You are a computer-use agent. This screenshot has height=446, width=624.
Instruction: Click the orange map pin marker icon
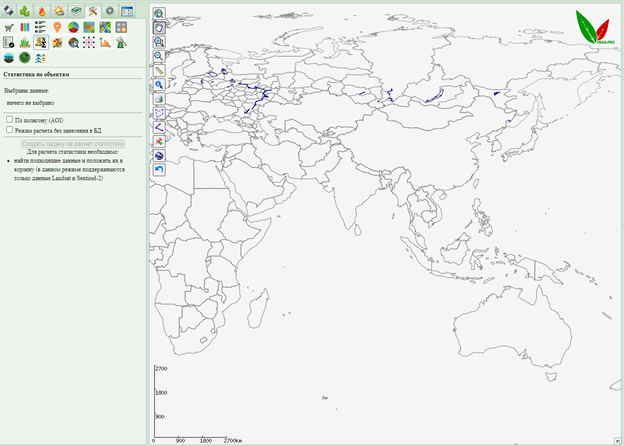57,27
